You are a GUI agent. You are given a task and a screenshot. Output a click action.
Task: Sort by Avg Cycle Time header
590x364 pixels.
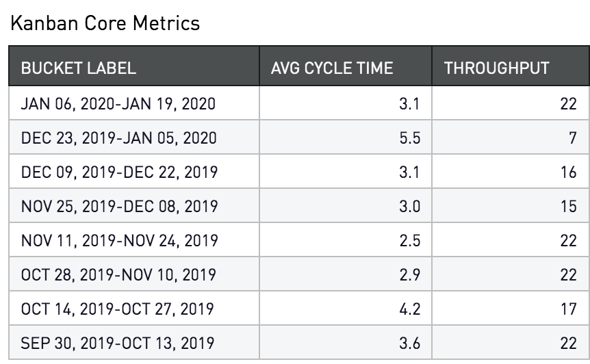pos(332,68)
